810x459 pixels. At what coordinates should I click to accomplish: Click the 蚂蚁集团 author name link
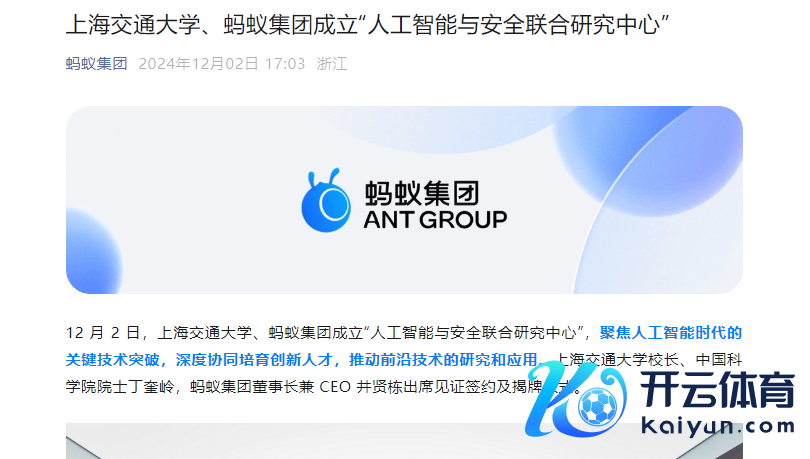tap(97, 64)
